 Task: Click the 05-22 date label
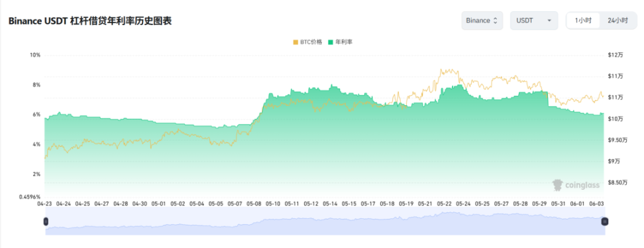click(444, 203)
